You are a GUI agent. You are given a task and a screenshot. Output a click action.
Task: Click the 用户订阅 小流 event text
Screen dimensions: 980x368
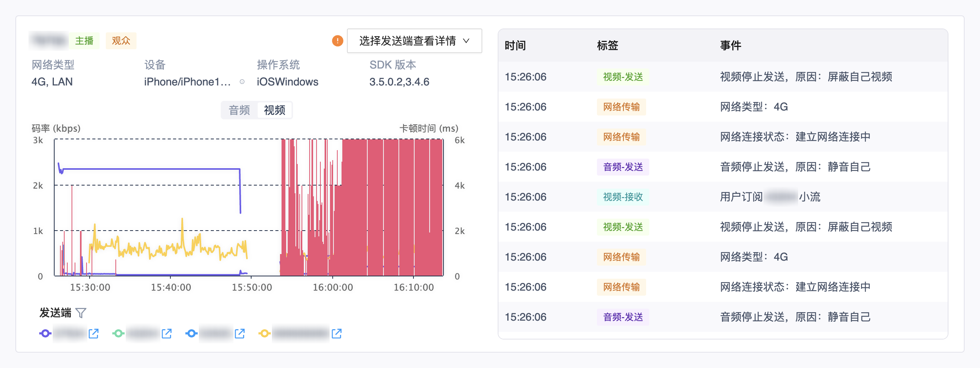[770, 197]
